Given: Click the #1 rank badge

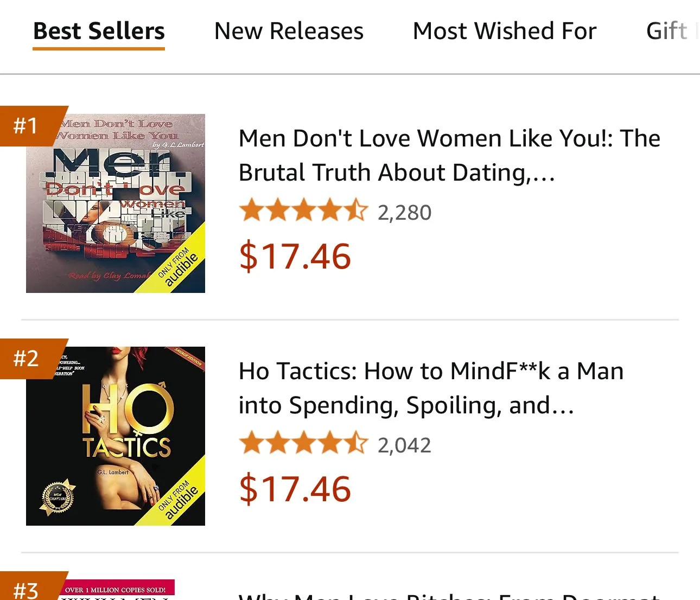Looking at the screenshot, I should click(x=26, y=126).
